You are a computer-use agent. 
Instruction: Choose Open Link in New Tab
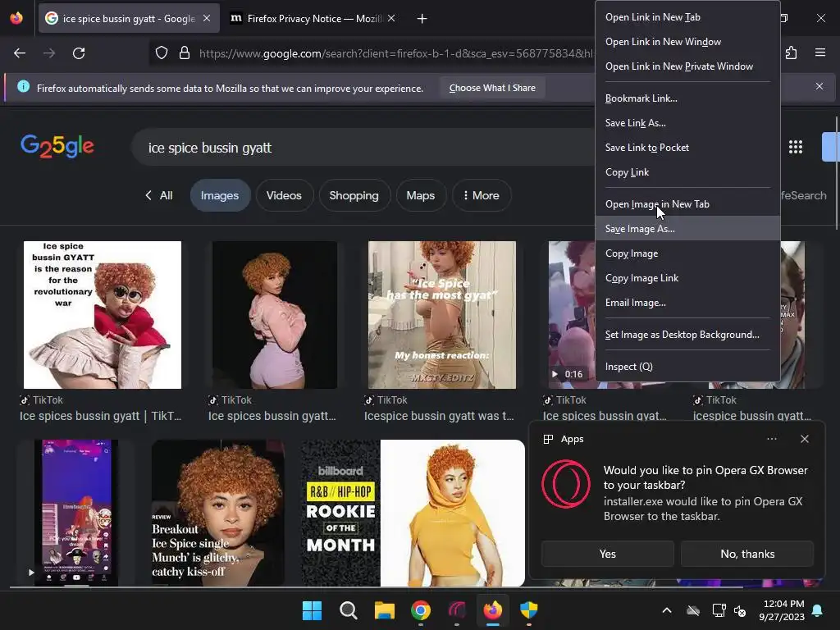click(x=687, y=17)
